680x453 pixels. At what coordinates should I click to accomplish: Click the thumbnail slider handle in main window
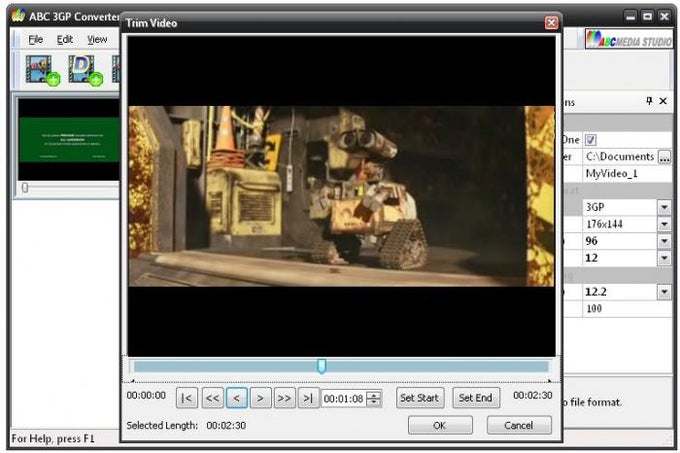(x=25, y=187)
